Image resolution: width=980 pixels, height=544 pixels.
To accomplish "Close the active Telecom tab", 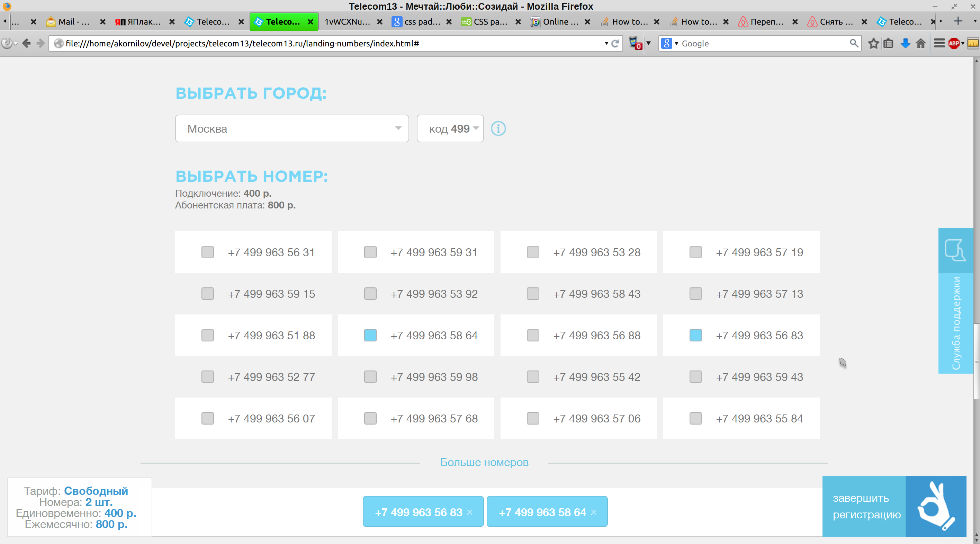I will [x=311, y=22].
